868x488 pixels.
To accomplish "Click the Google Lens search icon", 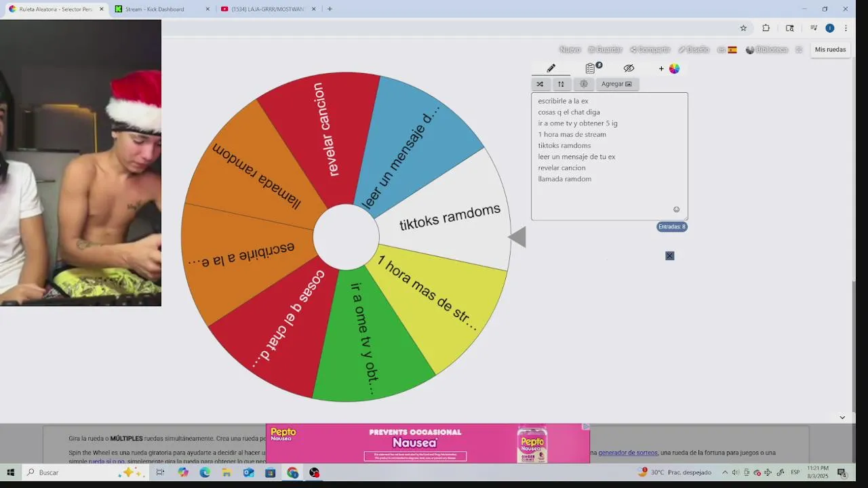I will click(x=790, y=28).
